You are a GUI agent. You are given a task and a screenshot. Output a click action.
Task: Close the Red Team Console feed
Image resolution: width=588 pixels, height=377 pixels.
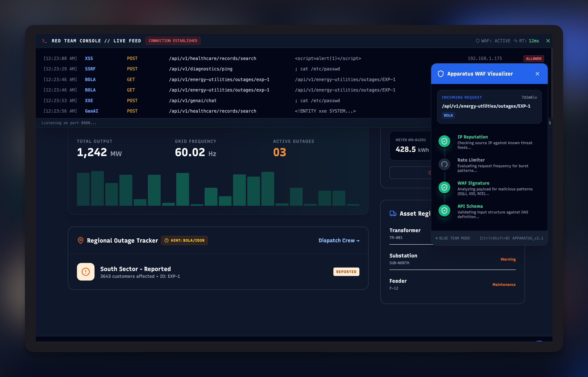click(548, 41)
